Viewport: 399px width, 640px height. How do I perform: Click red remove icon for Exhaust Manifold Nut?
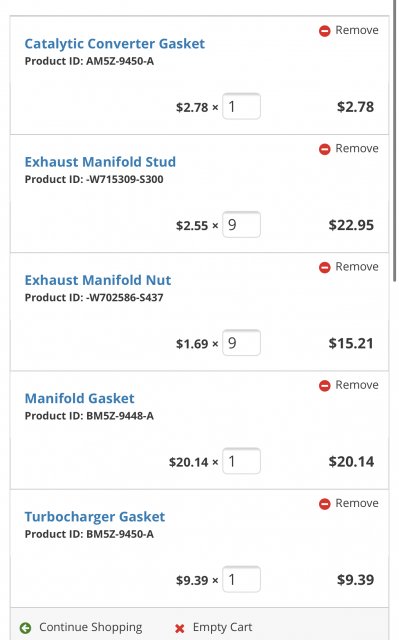324,268
